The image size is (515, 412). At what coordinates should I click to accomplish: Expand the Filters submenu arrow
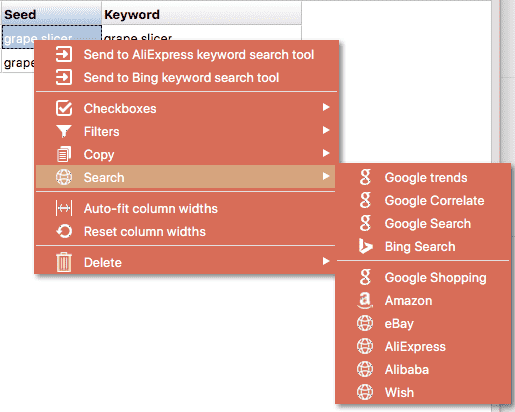coord(326,130)
